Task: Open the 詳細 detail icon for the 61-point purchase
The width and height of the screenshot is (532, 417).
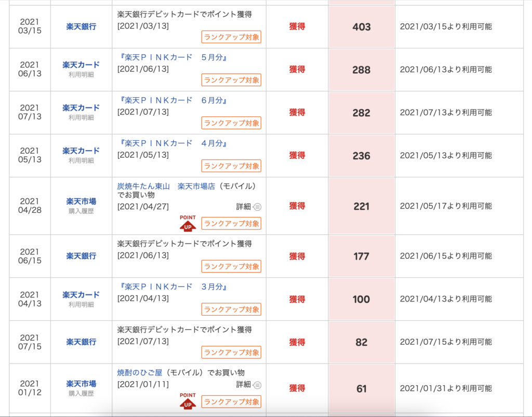Action: coord(258,385)
